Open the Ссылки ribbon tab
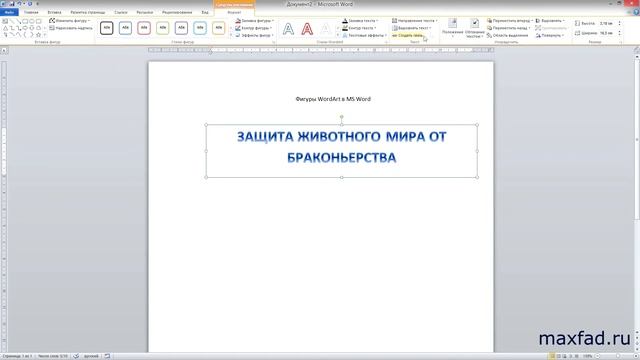Image resolution: width=640 pixels, height=360 pixels. point(121,12)
